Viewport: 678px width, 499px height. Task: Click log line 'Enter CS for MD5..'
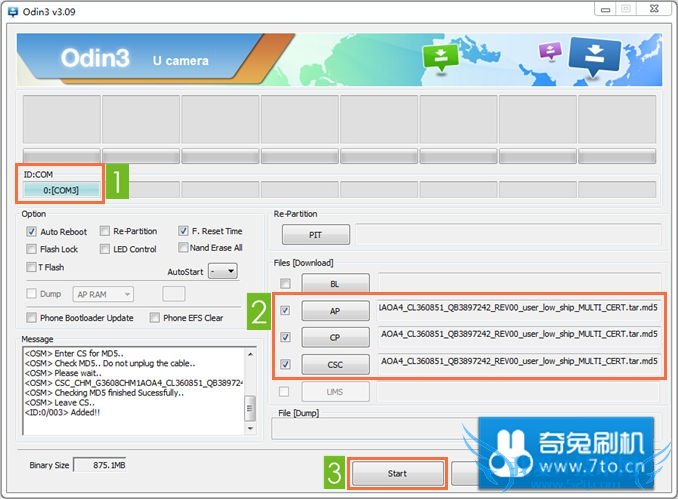74,353
